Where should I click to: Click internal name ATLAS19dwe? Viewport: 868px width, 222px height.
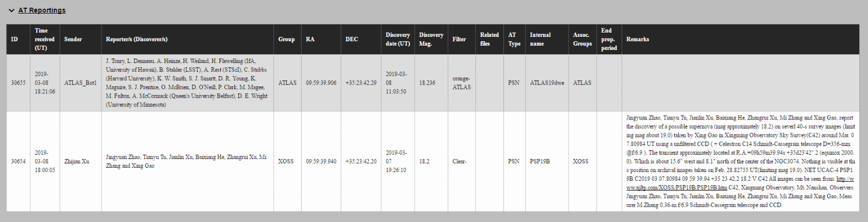coord(547,83)
